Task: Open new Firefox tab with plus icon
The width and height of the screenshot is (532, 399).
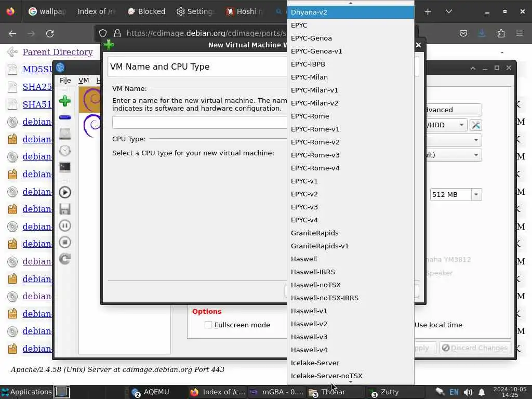Action: click(428, 12)
